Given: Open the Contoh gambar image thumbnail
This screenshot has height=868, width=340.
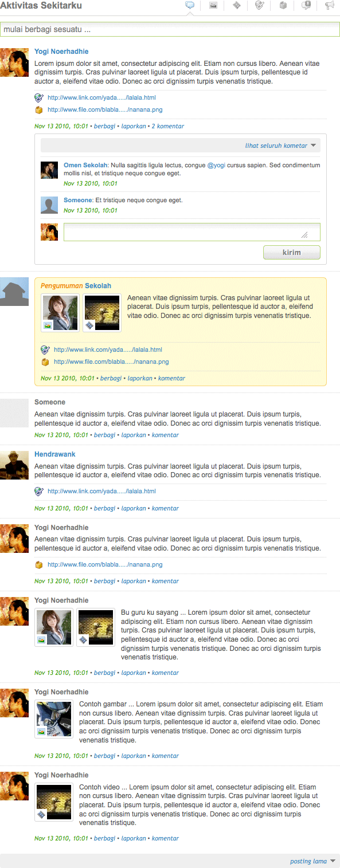Looking at the screenshot, I should (x=54, y=718).
